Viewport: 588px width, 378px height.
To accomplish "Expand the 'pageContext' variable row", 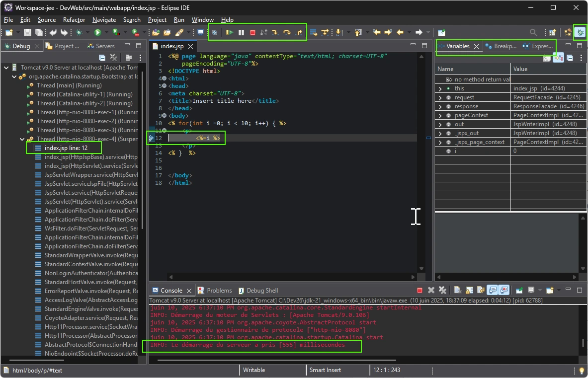I will (440, 115).
